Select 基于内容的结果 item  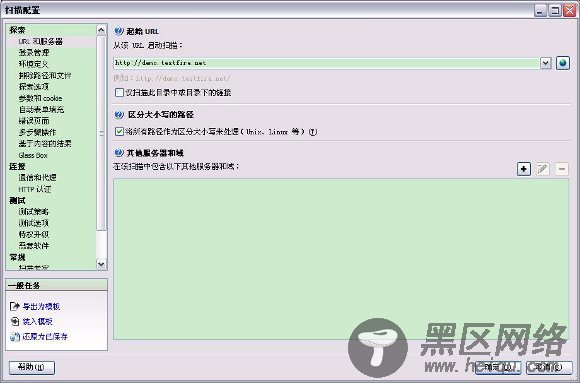click(45, 143)
